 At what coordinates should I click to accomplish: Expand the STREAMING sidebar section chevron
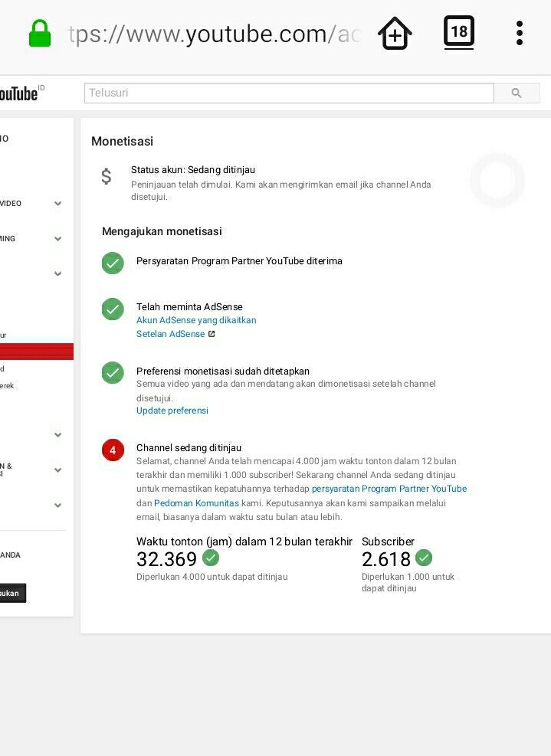click(x=58, y=239)
